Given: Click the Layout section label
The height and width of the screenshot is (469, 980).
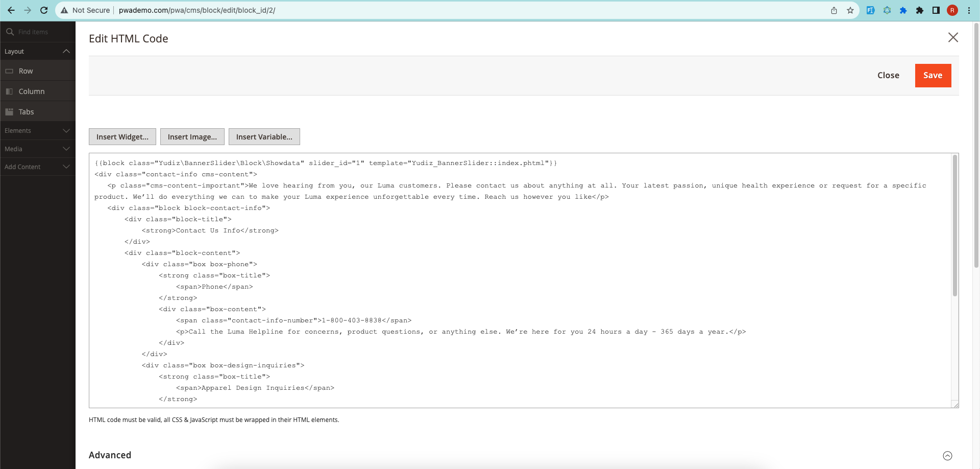Looking at the screenshot, I should pos(14,52).
